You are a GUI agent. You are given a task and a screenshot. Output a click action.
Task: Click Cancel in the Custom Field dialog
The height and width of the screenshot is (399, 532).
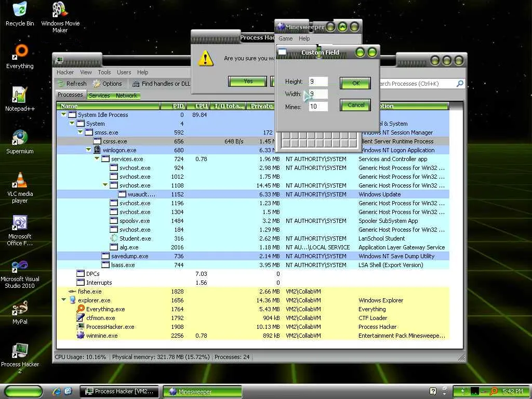tap(355, 105)
